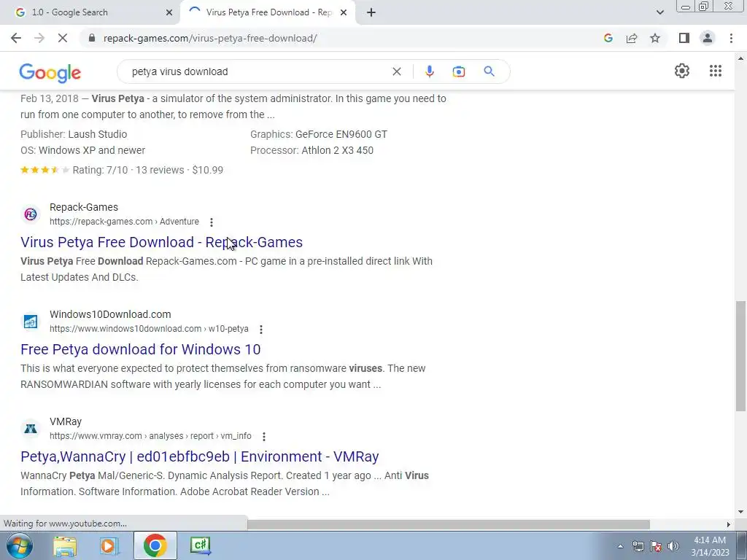747x560 pixels.
Task: Close the 1.0 - Google Search tab
Action: pyautogui.click(x=169, y=12)
